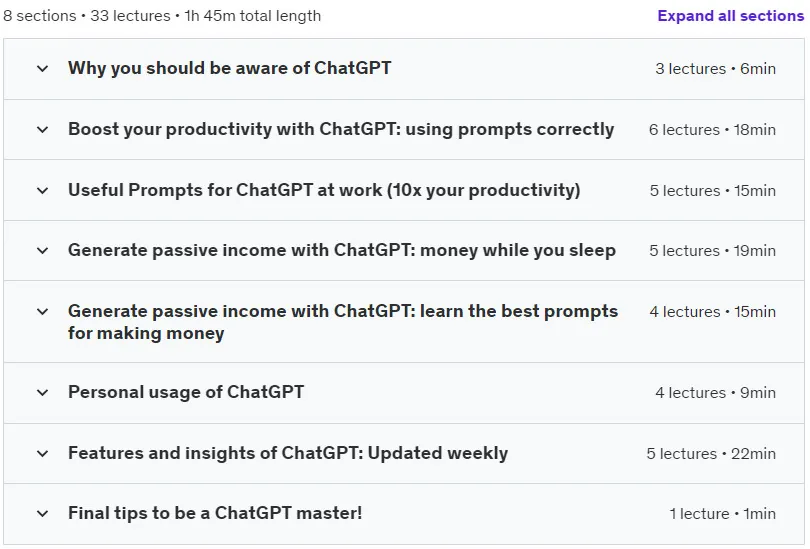Expand 'Personal usage of ChatGPT' chevron arrow
Screen dimensions: 810x549
coord(43,393)
